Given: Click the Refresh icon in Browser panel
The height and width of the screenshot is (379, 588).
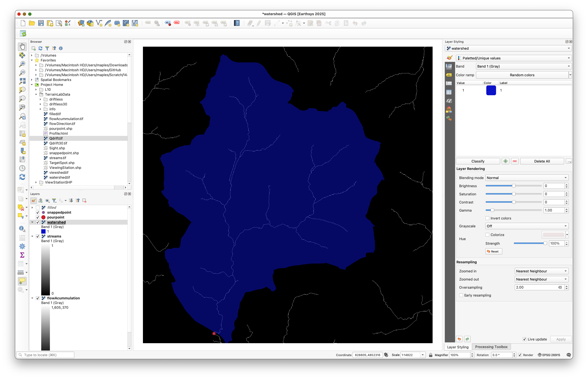Looking at the screenshot, I should tap(40, 48).
